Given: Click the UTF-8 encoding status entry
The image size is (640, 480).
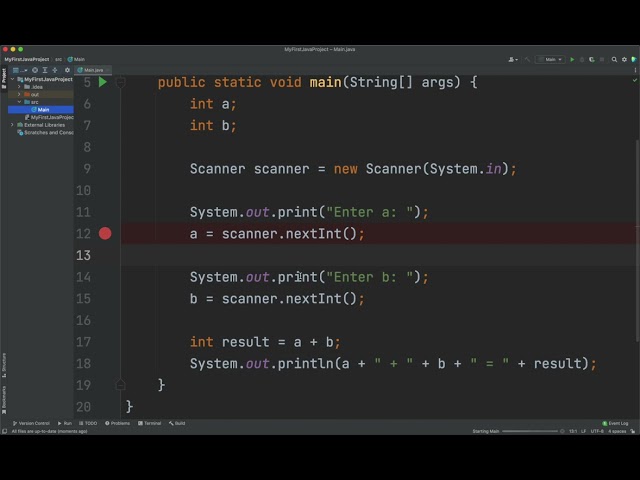Looking at the screenshot, I should click(597, 431).
